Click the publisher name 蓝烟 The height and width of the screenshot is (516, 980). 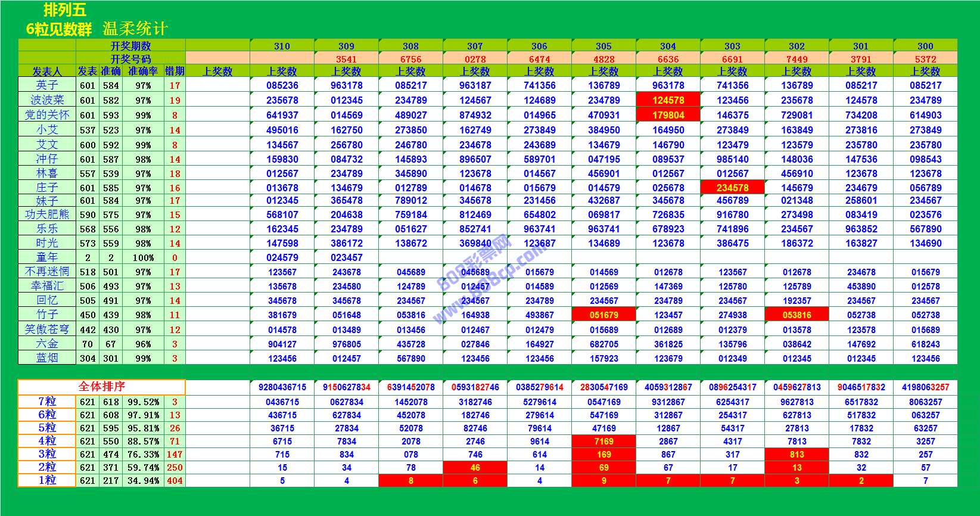47,358
